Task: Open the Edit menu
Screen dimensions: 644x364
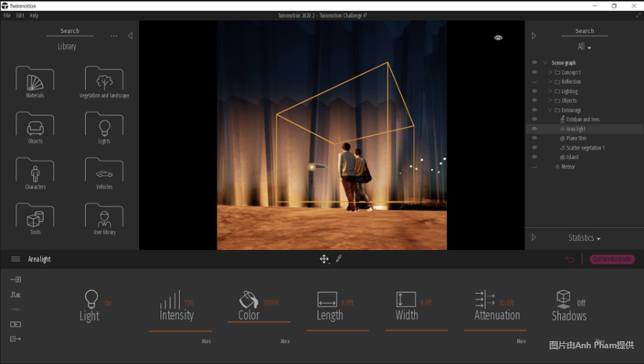Action: click(x=20, y=16)
